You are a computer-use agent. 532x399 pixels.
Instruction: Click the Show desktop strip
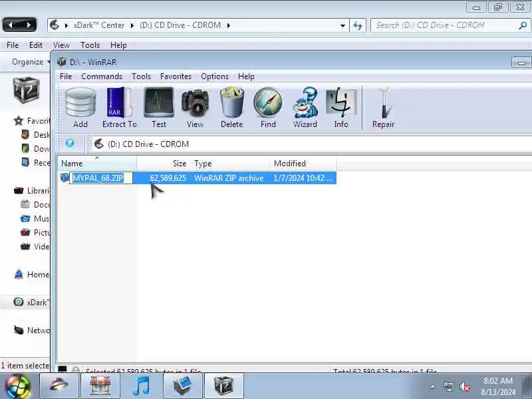point(527,386)
